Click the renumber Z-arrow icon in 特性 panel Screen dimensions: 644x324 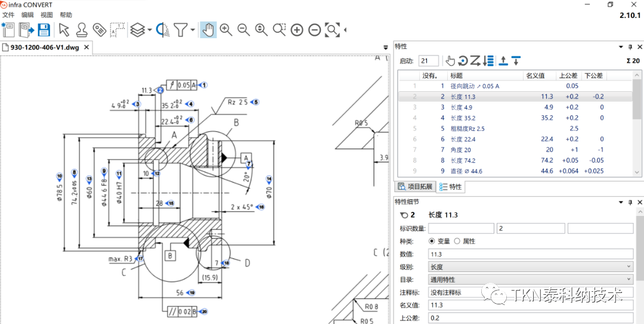coord(475,60)
